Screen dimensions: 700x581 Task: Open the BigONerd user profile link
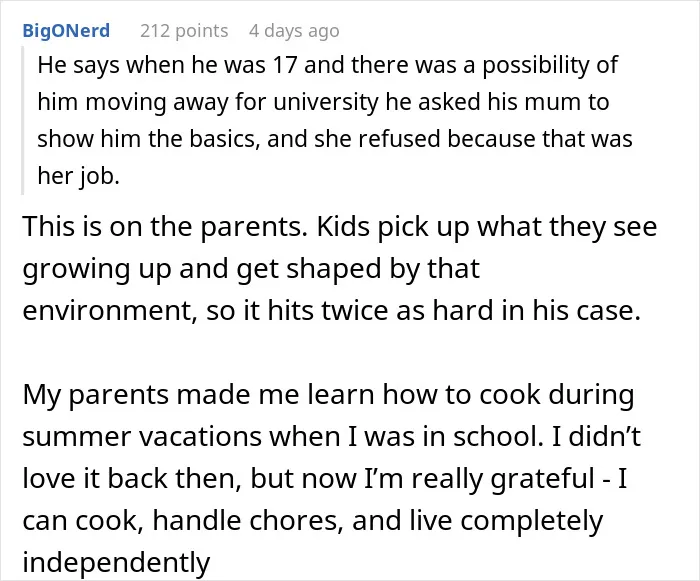click(66, 31)
